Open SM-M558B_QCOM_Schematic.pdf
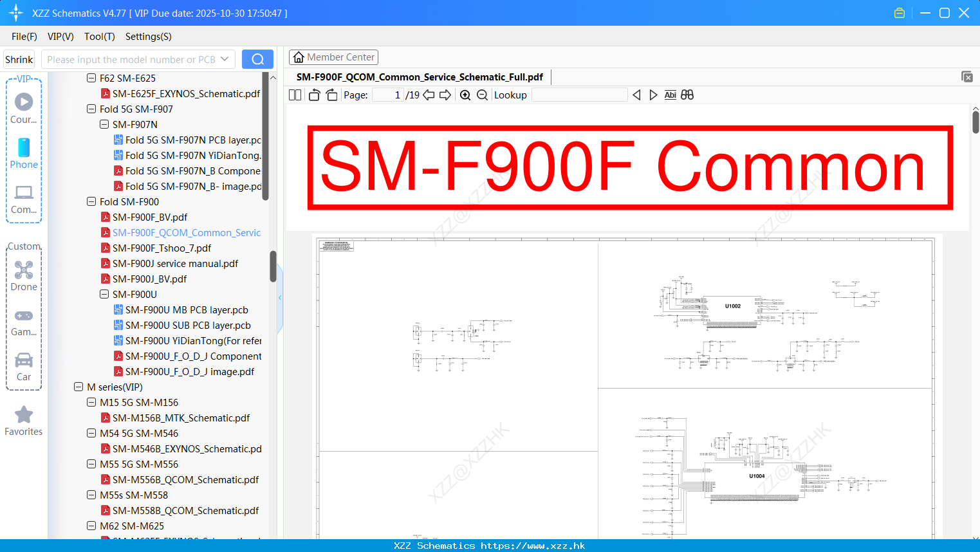 click(185, 511)
